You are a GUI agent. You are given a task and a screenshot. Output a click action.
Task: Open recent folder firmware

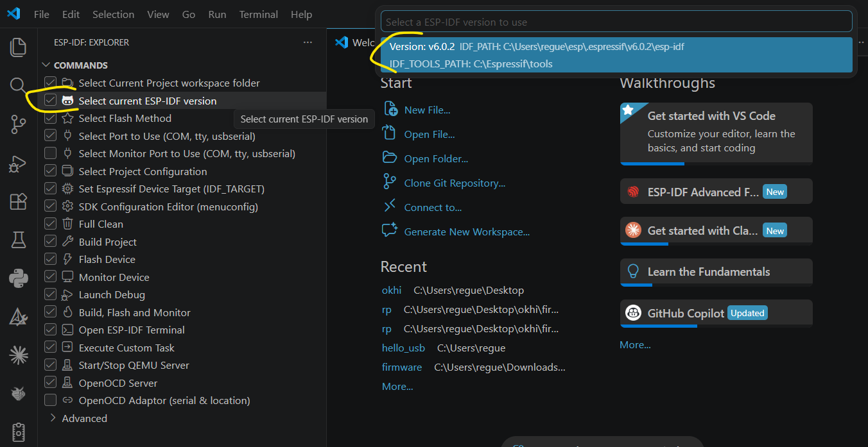[x=402, y=367]
